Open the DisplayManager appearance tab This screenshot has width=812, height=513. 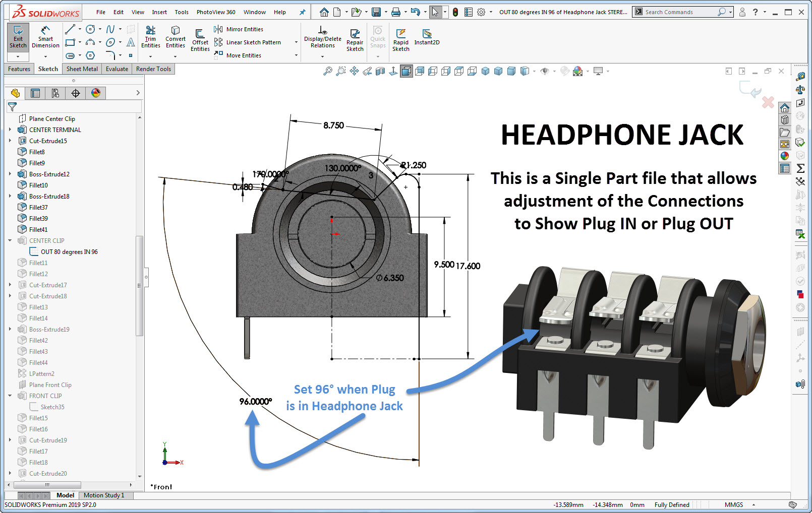96,93
